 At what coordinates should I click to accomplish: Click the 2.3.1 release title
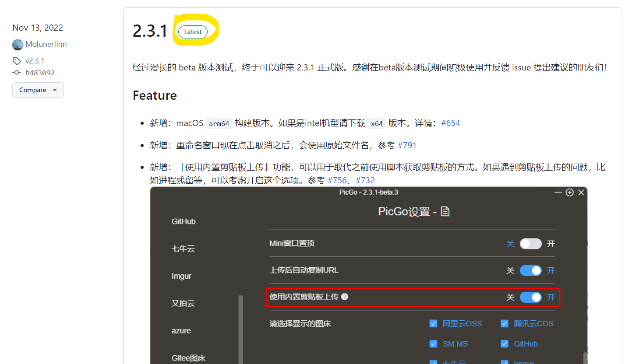click(150, 31)
